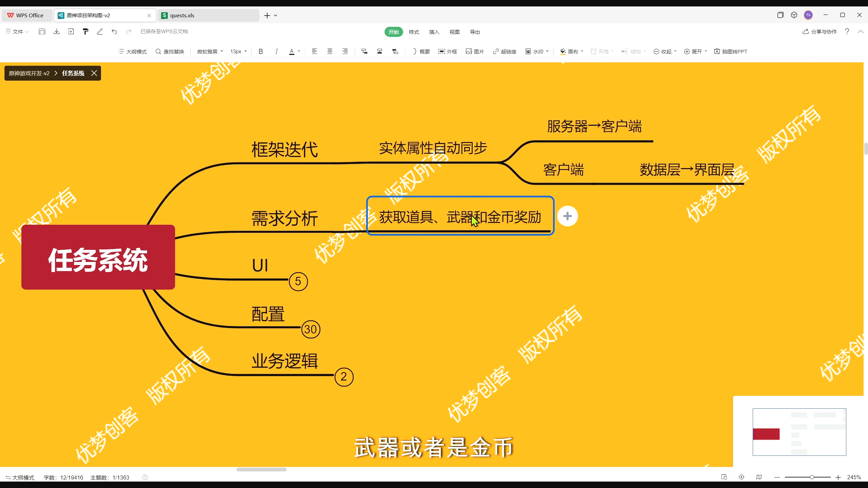
Task: Click the zoom slider handle
Action: tap(812, 477)
